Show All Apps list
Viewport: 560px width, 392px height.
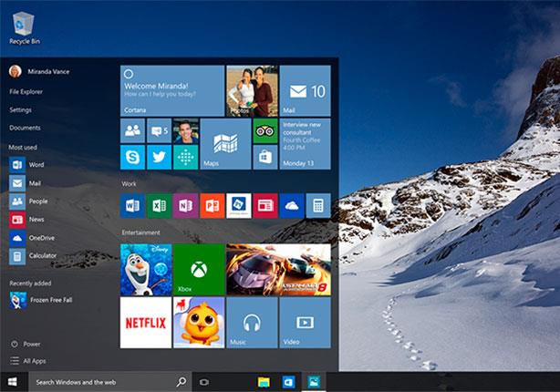(28, 361)
